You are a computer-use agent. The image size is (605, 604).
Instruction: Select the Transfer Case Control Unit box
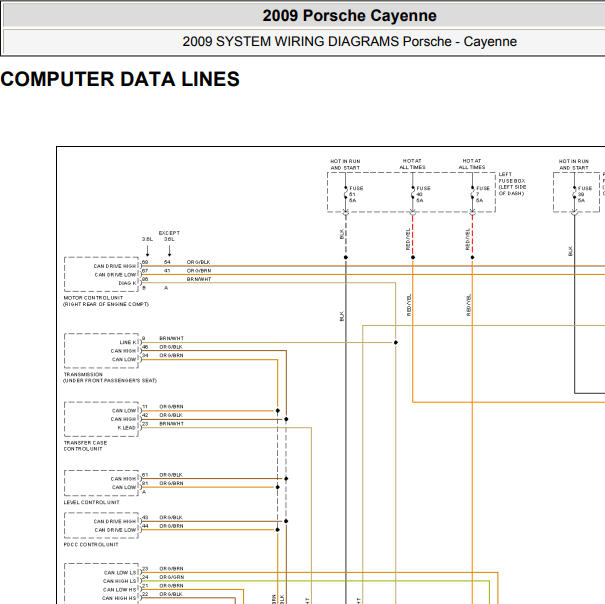(101, 419)
